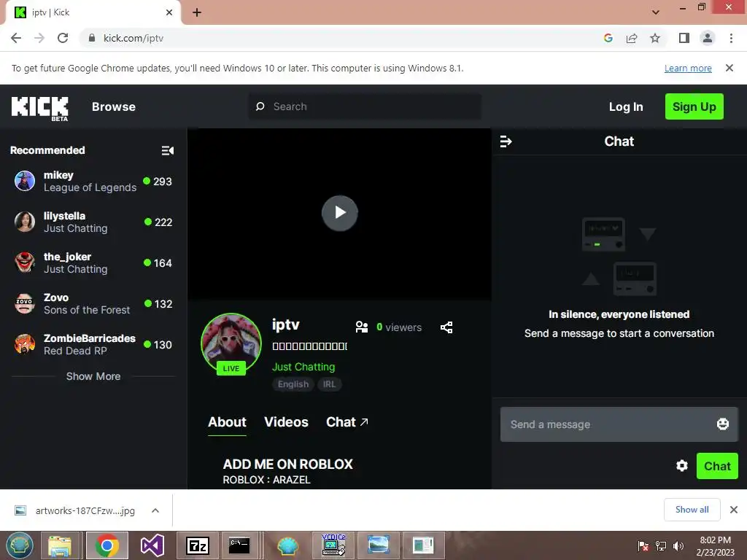
Task: Open mikey's League of Legends channel
Action: 93,182
